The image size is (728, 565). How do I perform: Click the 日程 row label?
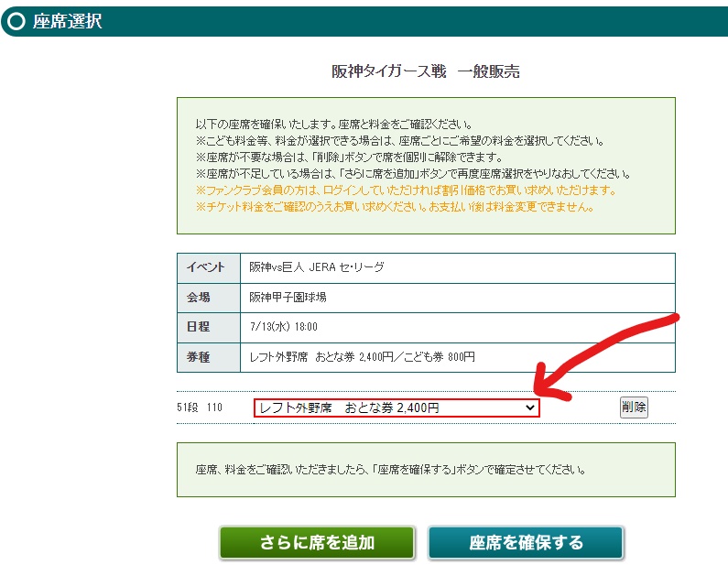click(209, 327)
